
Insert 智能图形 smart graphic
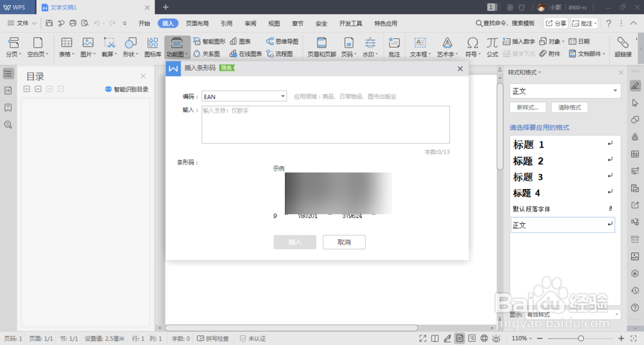click(209, 41)
